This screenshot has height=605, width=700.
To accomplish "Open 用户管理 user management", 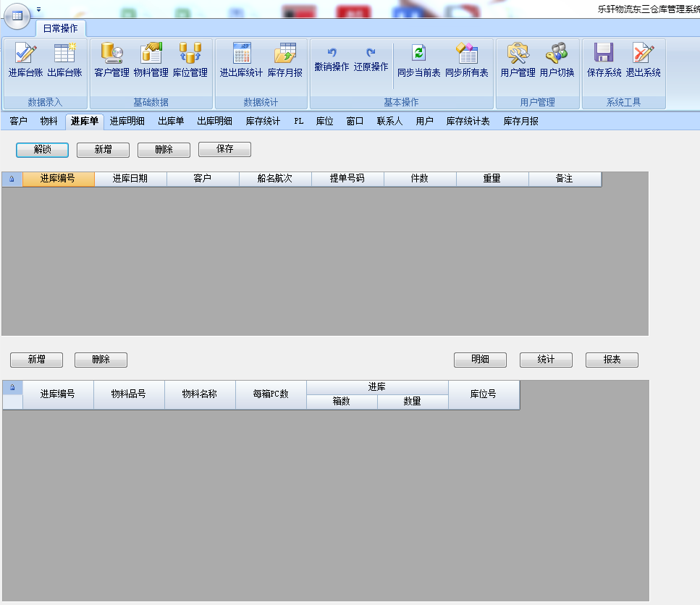I will 518,60.
